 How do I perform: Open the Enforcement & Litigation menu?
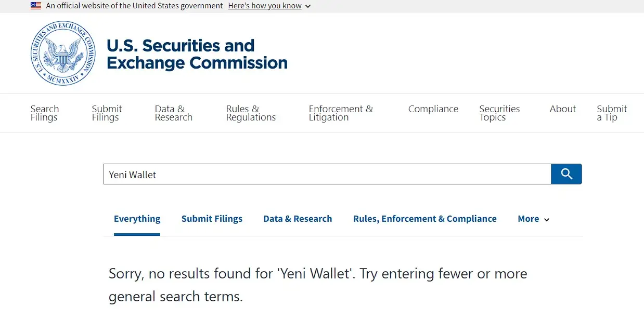[341, 113]
